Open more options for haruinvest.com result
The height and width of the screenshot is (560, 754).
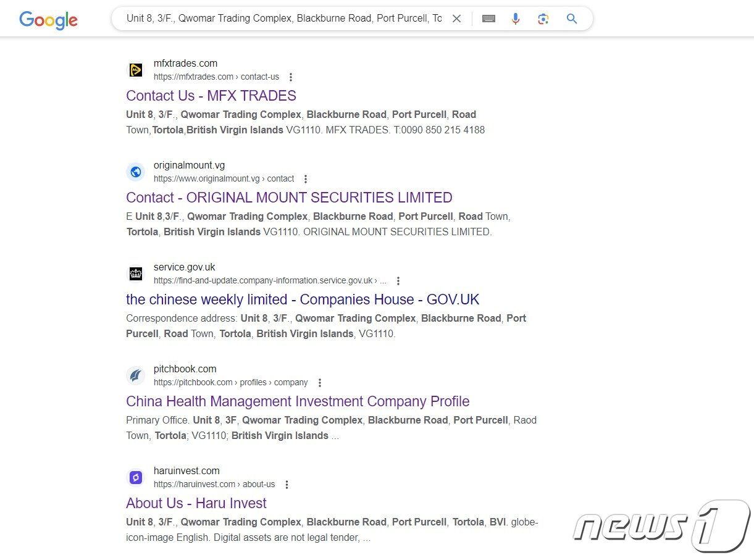point(287,485)
